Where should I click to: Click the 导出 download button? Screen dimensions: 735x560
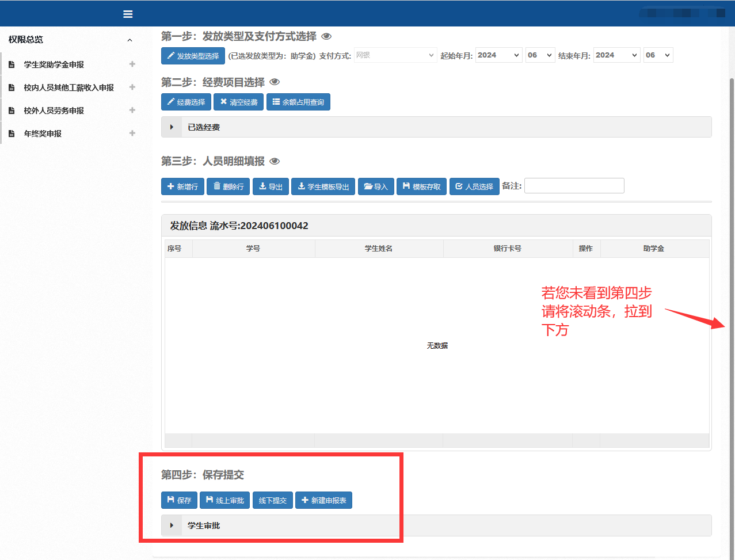point(271,186)
